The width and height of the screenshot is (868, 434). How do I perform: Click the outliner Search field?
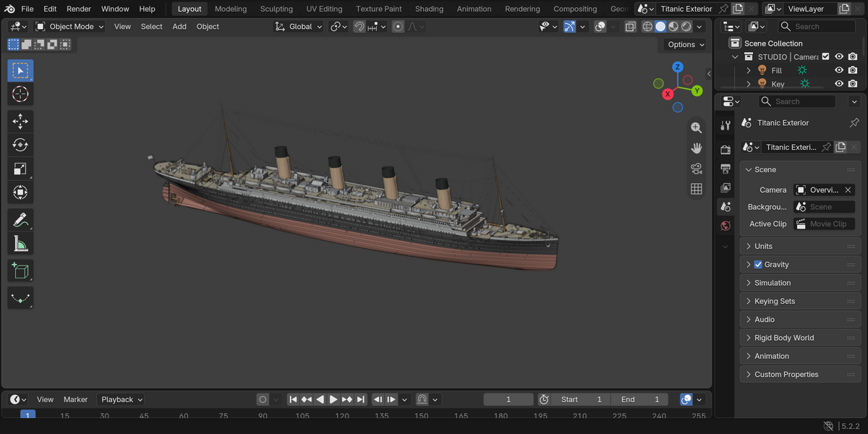point(817,26)
